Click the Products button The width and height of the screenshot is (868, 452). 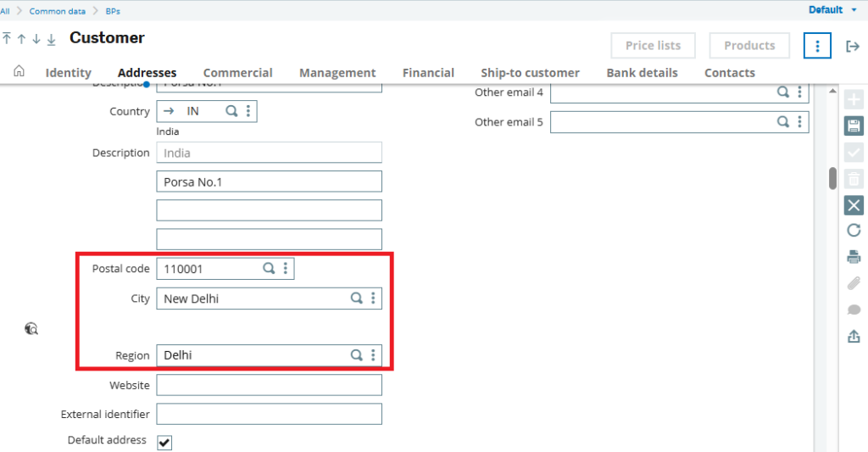(x=749, y=46)
